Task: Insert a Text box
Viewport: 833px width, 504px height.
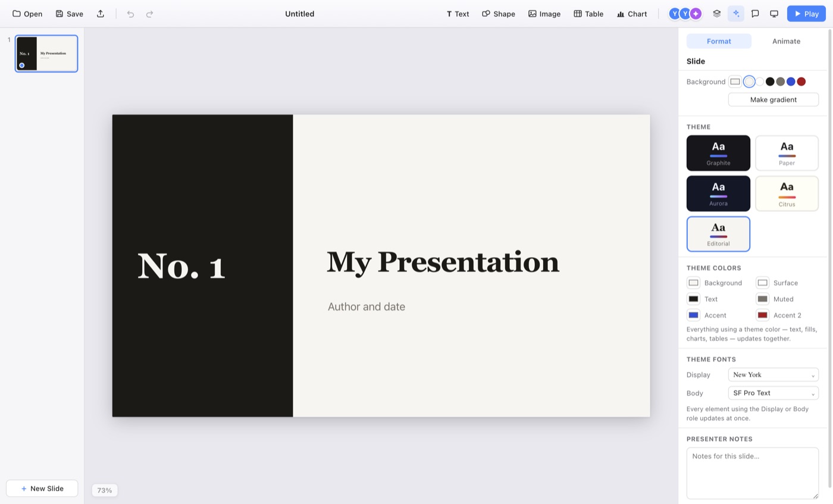Action: (458, 14)
